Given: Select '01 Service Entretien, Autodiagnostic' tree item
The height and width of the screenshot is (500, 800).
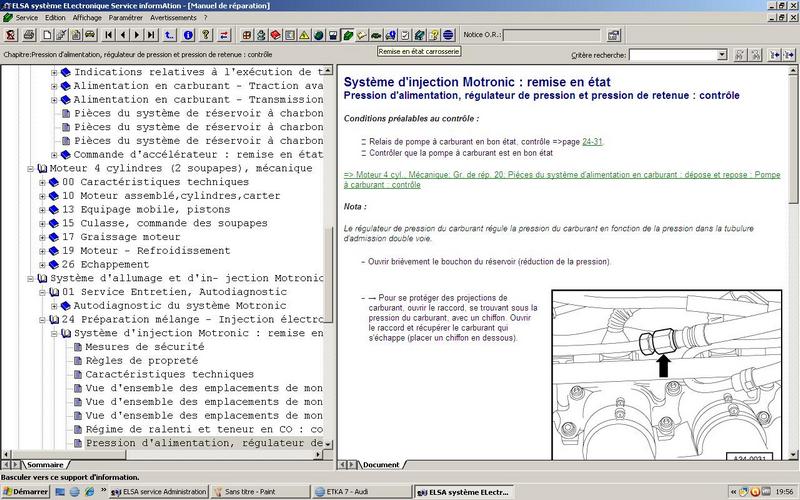Looking at the screenshot, I should click(x=174, y=292).
